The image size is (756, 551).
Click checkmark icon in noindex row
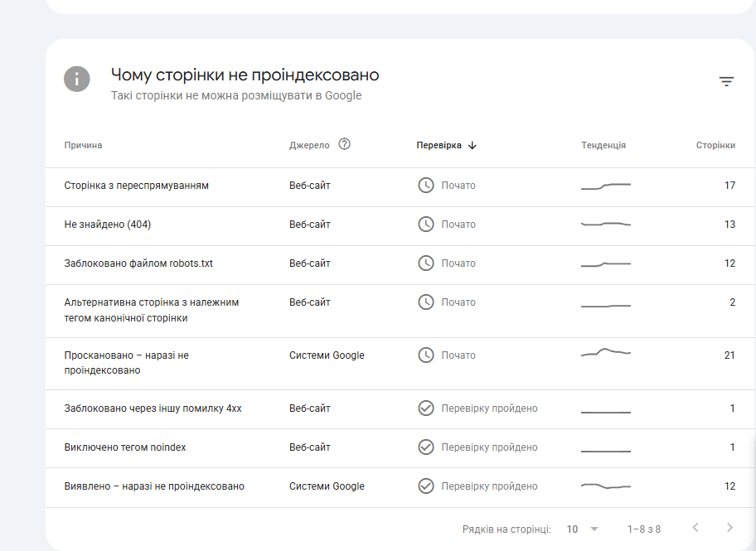426,447
